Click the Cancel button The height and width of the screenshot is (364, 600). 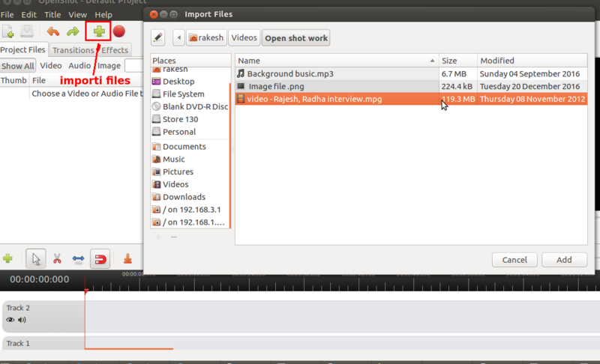coord(514,260)
